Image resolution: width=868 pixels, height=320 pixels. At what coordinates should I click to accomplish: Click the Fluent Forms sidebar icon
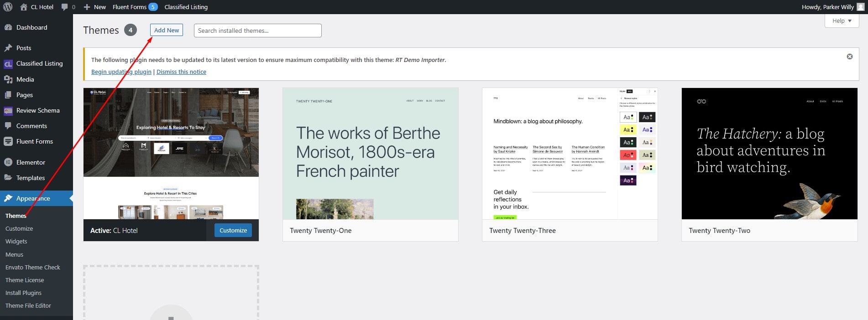(x=8, y=141)
